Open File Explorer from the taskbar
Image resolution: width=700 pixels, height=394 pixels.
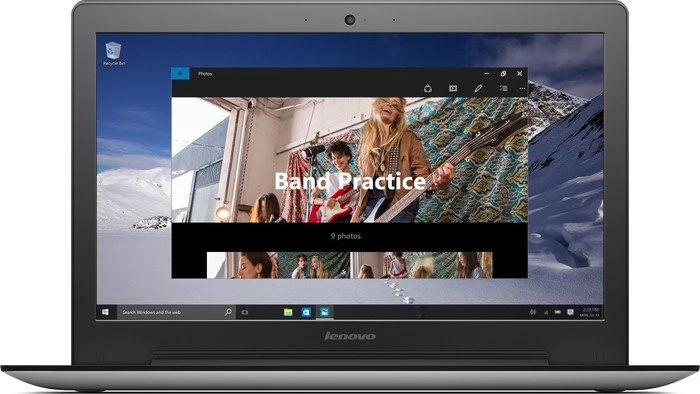pyautogui.click(x=288, y=312)
